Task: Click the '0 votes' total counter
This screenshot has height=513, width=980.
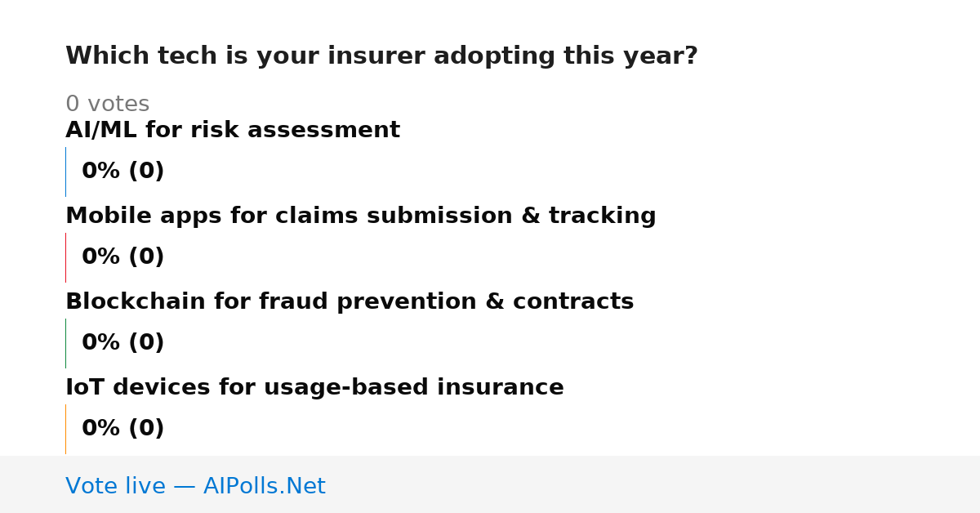Action: point(107,105)
